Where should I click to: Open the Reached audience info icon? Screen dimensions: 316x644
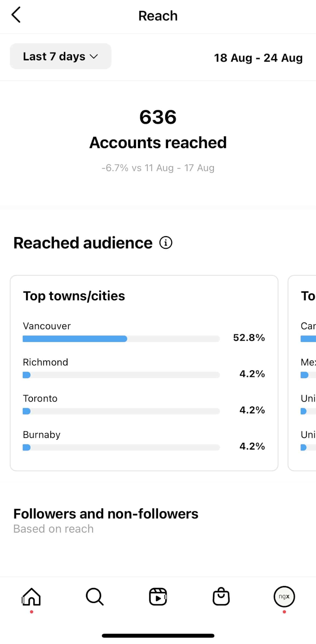coord(166,243)
